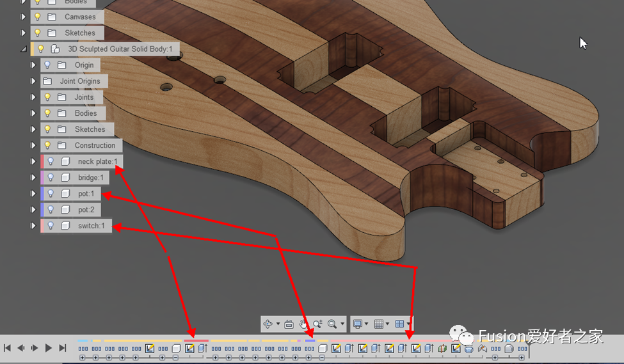Click component icon of neck plate:1
The width and height of the screenshot is (624, 364).
point(65,161)
